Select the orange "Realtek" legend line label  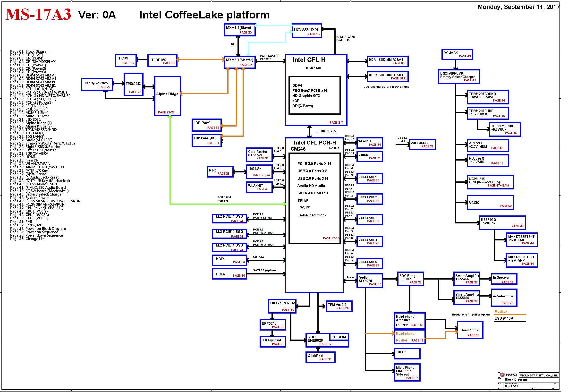pyautogui.click(x=501, y=311)
